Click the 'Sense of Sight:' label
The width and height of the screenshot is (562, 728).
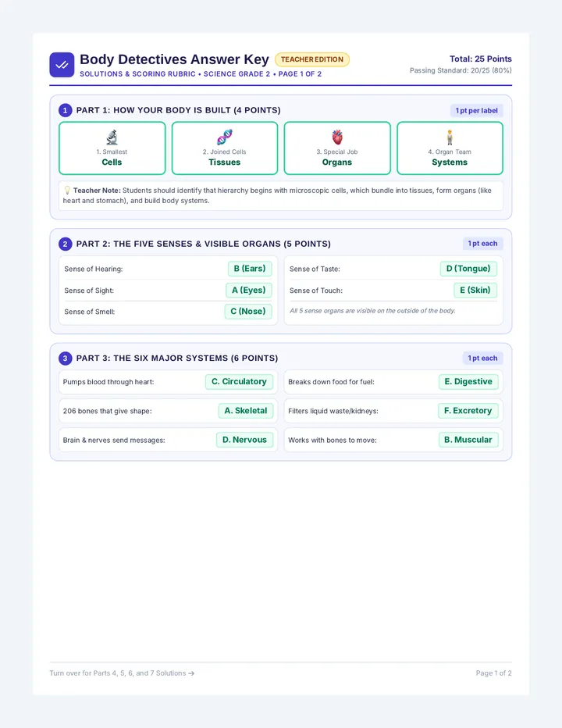coord(89,291)
